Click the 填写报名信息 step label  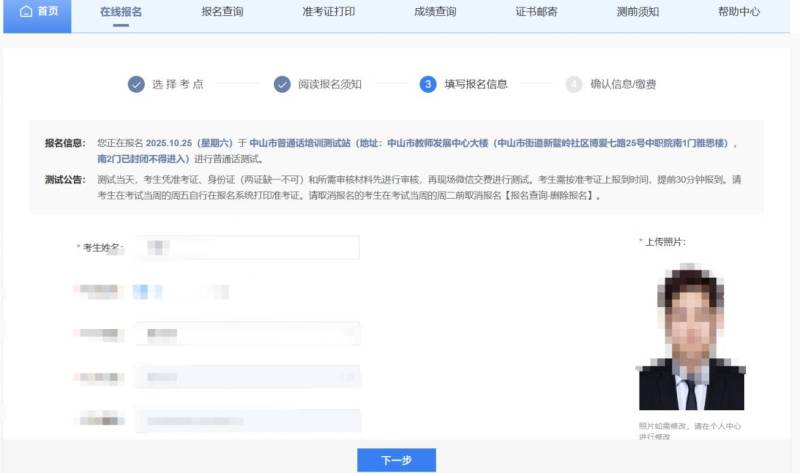[476, 85]
